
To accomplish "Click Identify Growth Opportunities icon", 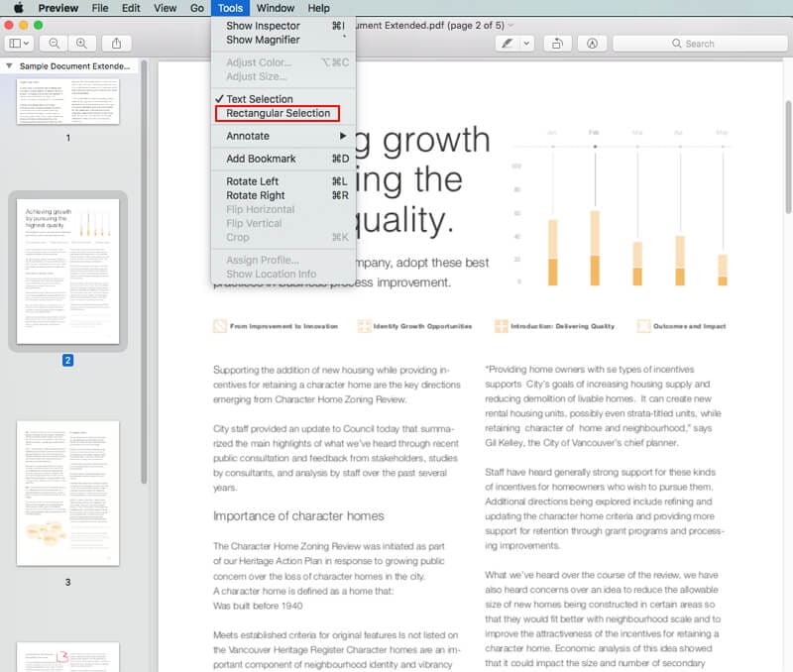I will pyautogui.click(x=364, y=326).
